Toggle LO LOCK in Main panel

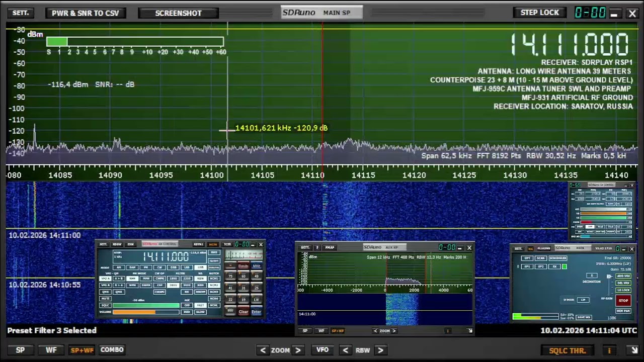623,290
